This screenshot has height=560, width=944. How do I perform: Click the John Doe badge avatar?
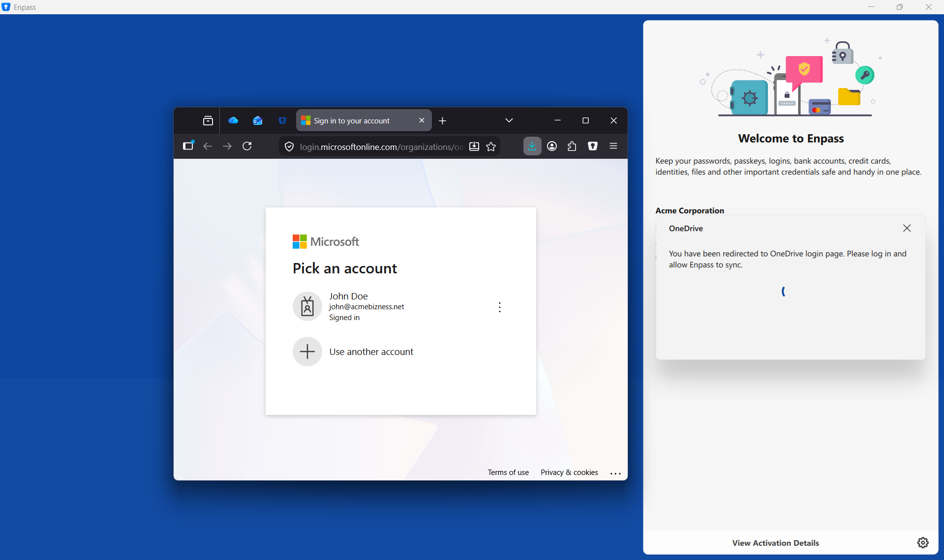(x=307, y=306)
